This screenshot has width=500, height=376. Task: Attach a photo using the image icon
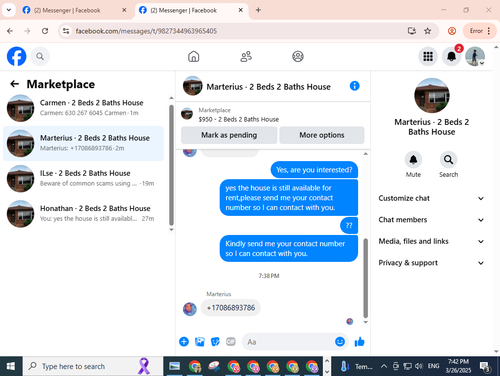coord(200,342)
